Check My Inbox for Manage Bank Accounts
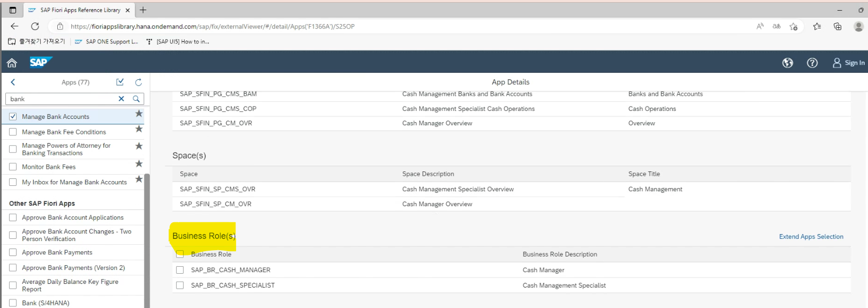Viewport: 868px width, 308px height. pos(13,182)
